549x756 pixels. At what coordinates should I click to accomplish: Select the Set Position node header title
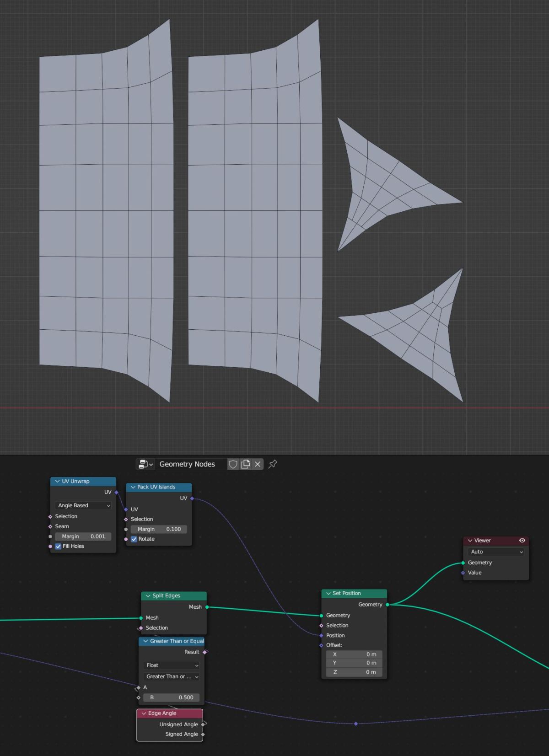pyautogui.click(x=347, y=594)
